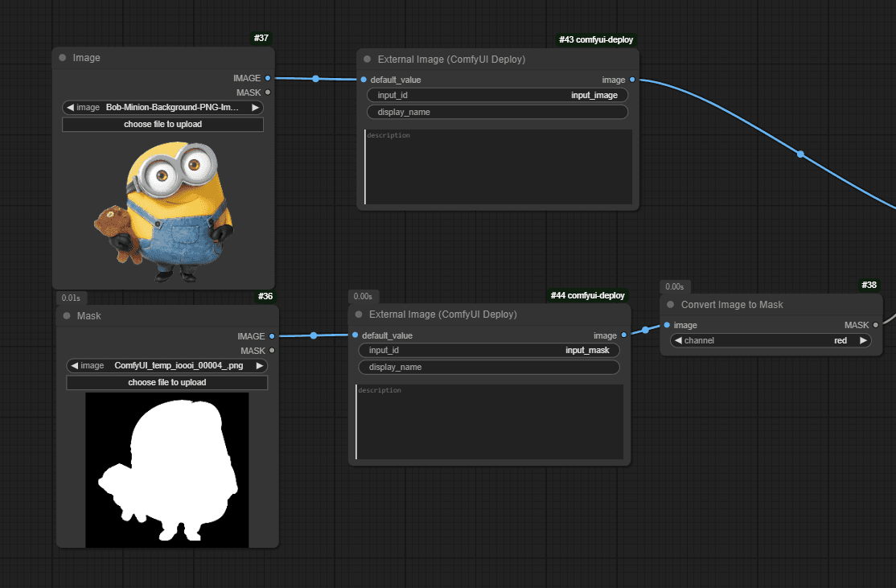Select previous image in Image node with left arrow
The image size is (896, 588).
pyautogui.click(x=70, y=108)
